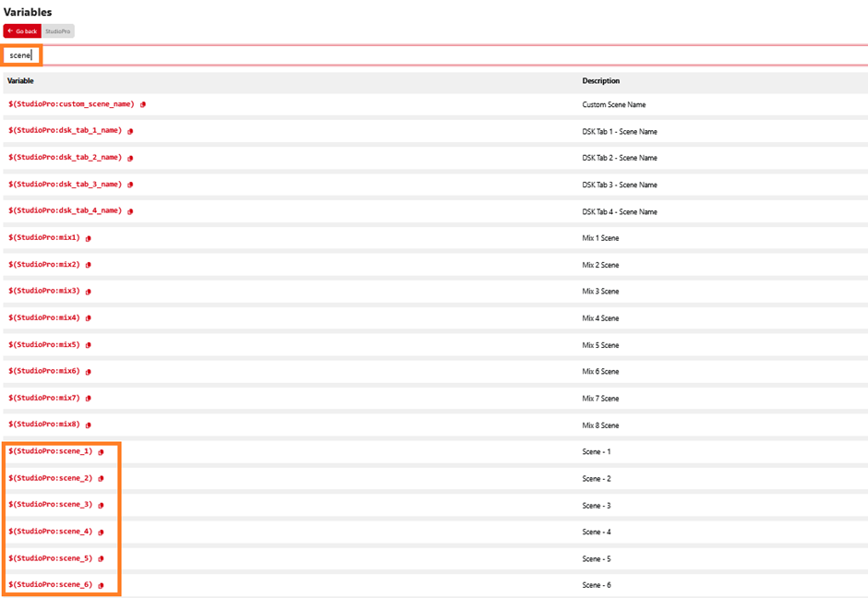The image size is (868, 598).
Task: Click the Variable column header
Action: tap(20, 80)
